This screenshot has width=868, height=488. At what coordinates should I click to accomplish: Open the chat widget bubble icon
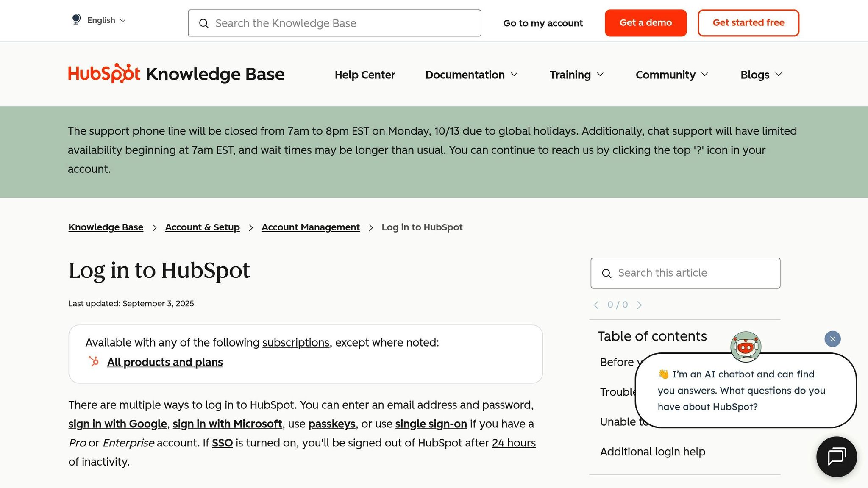[x=836, y=457]
